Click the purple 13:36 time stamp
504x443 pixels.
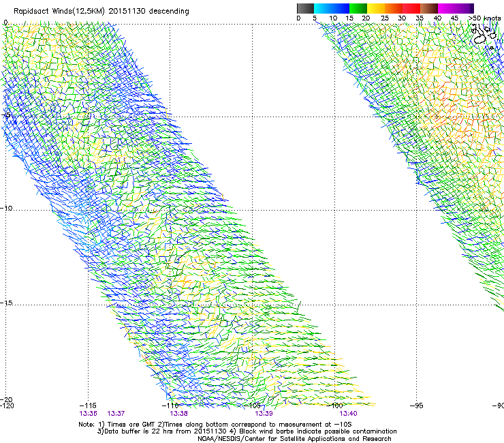pos(88,414)
